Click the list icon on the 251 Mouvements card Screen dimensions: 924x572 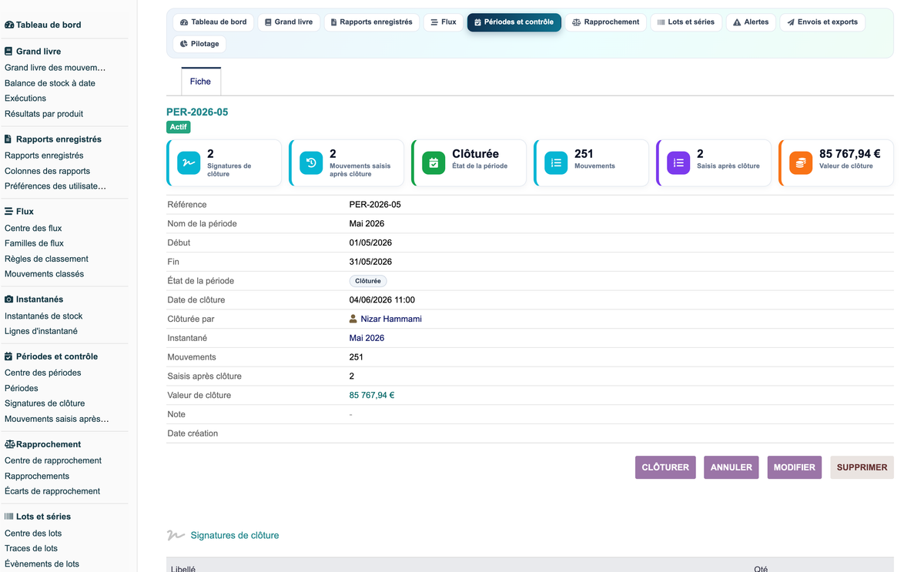pos(556,163)
